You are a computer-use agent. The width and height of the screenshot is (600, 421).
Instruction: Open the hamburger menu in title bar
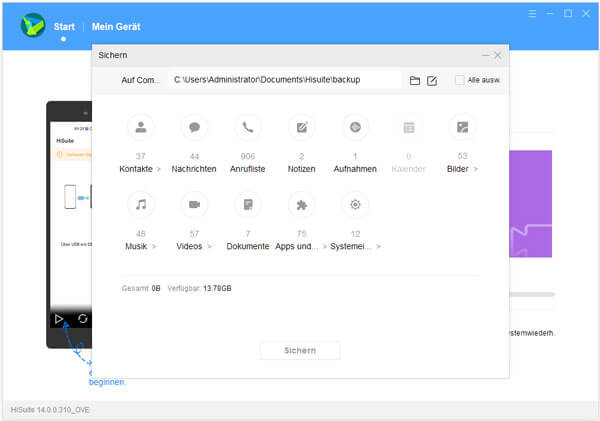pos(532,14)
